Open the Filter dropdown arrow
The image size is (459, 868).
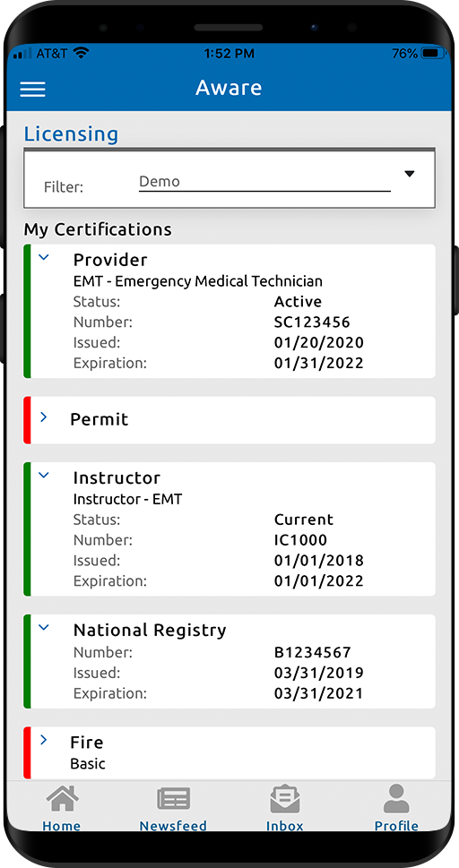tap(409, 174)
